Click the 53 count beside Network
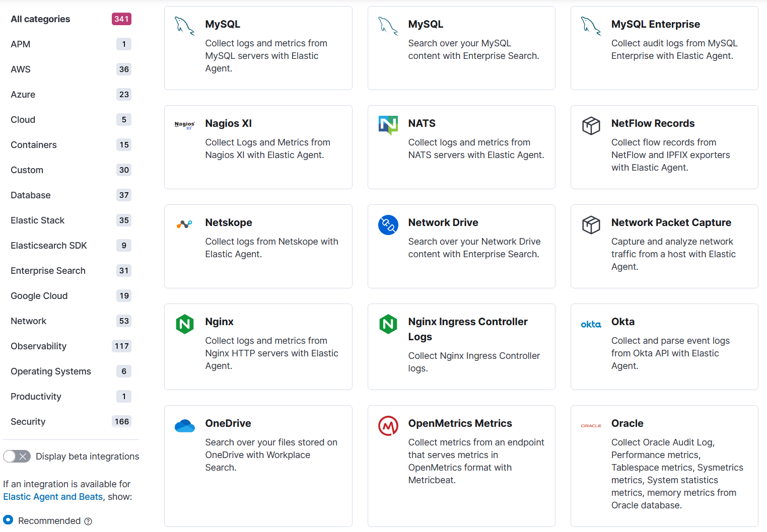 pyautogui.click(x=124, y=321)
